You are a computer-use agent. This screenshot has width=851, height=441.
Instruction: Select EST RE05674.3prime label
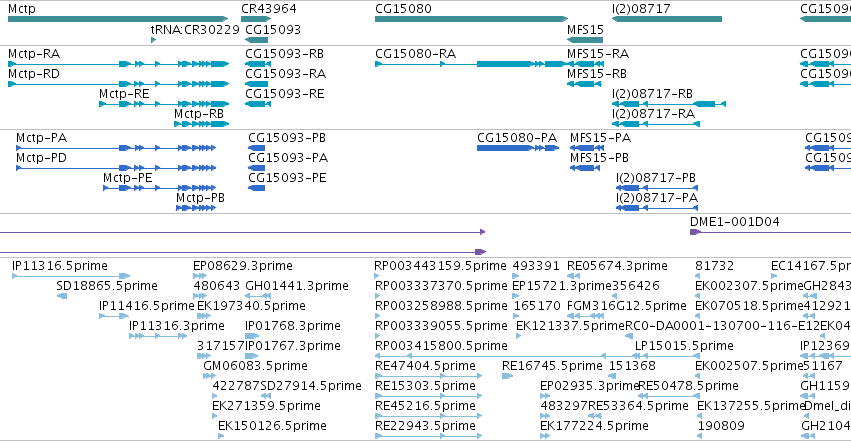click(617, 266)
